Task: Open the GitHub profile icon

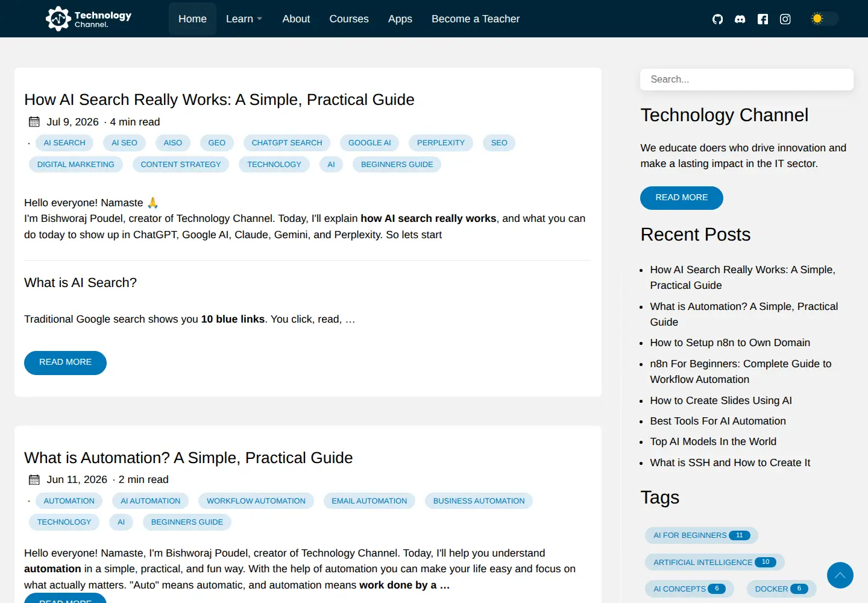Action: click(x=717, y=19)
